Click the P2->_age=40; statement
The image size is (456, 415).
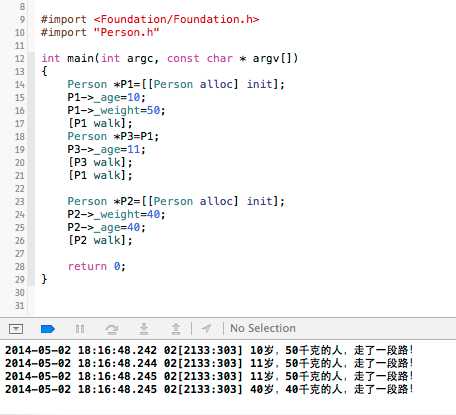pos(106,227)
